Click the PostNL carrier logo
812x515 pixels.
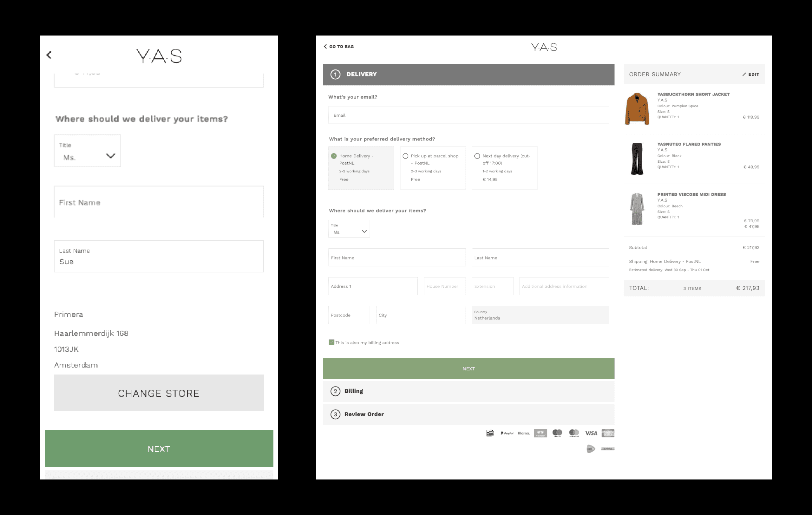pyautogui.click(x=591, y=449)
